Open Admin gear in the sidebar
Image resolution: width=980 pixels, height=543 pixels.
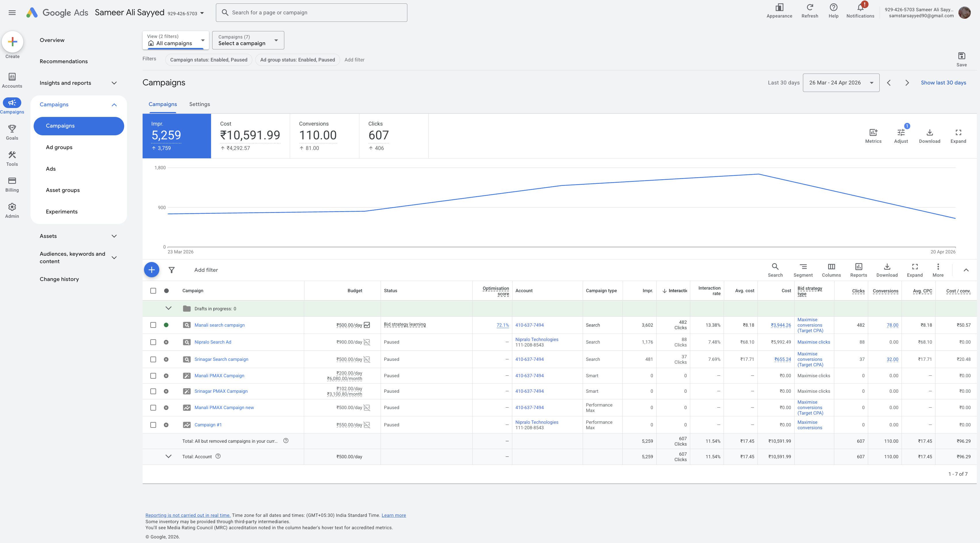click(x=12, y=210)
